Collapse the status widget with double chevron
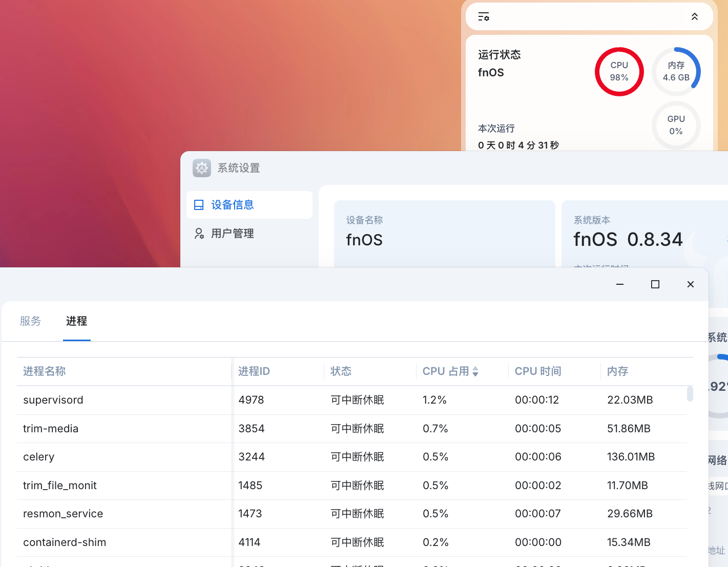Image resolution: width=728 pixels, height=567 pixels. pos(695,17)
